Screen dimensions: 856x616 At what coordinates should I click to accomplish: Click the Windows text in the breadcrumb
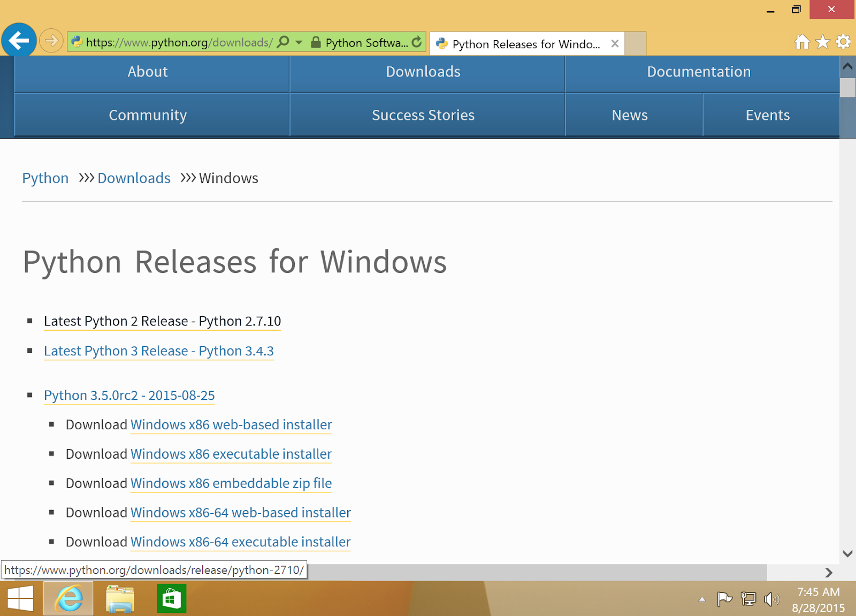(228, 178)
